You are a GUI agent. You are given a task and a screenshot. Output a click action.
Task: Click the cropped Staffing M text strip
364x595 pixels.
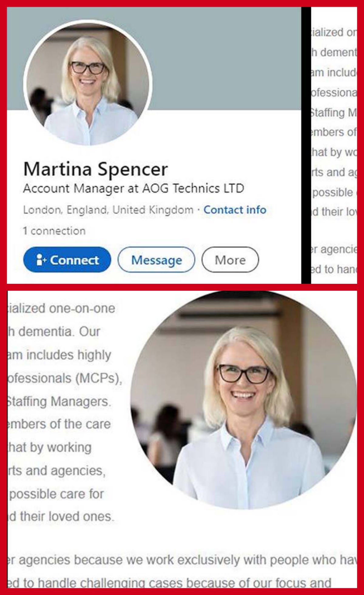[334, 113]
